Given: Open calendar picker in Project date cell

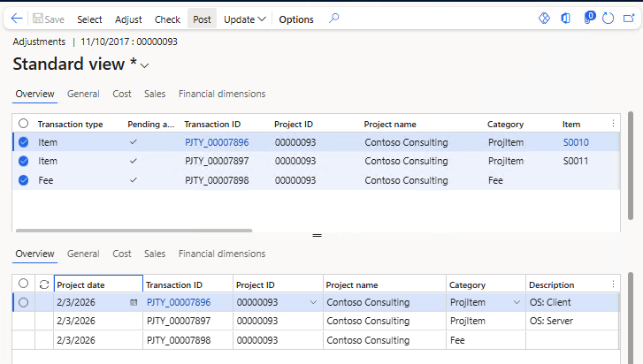Looking at the screenshot, I should coord(134,302).
